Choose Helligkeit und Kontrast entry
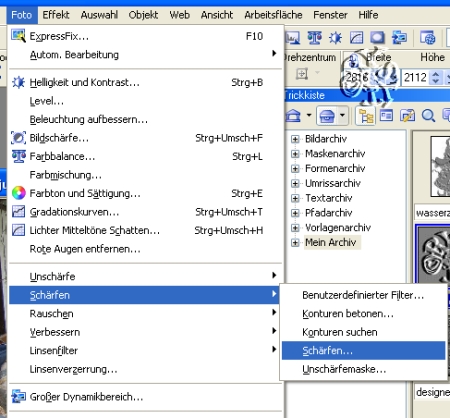450x418 pixels. click(x=145, y=82)
